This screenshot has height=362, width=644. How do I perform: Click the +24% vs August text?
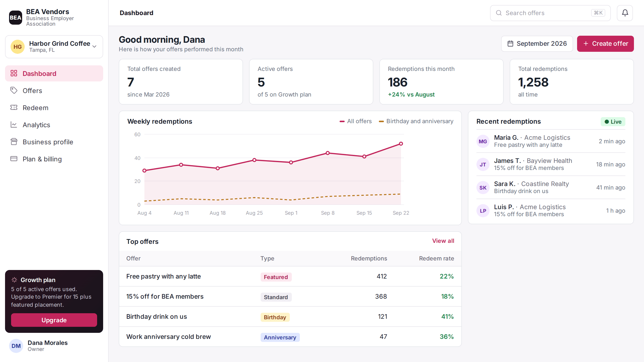[411, 95]
